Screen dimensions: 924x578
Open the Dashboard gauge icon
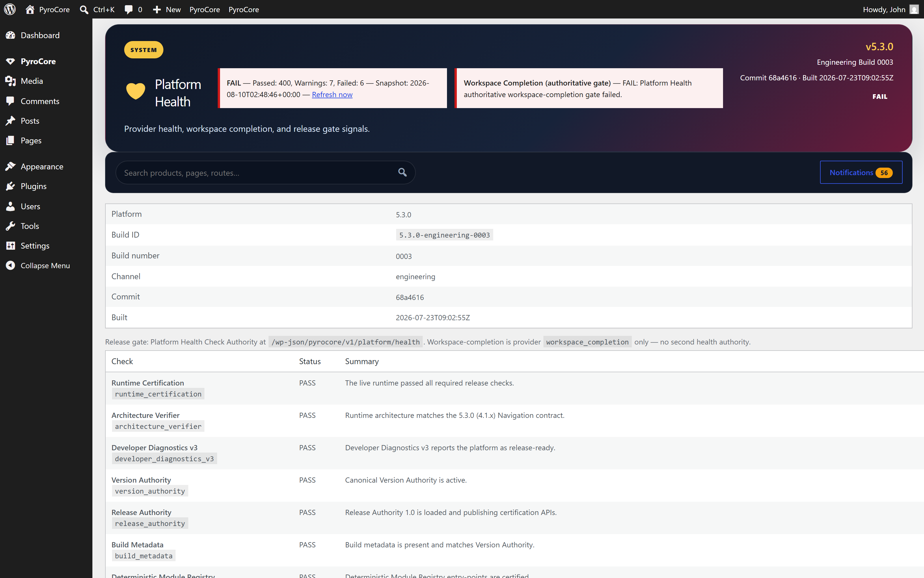pyautogui.click(x=10, y=35)
